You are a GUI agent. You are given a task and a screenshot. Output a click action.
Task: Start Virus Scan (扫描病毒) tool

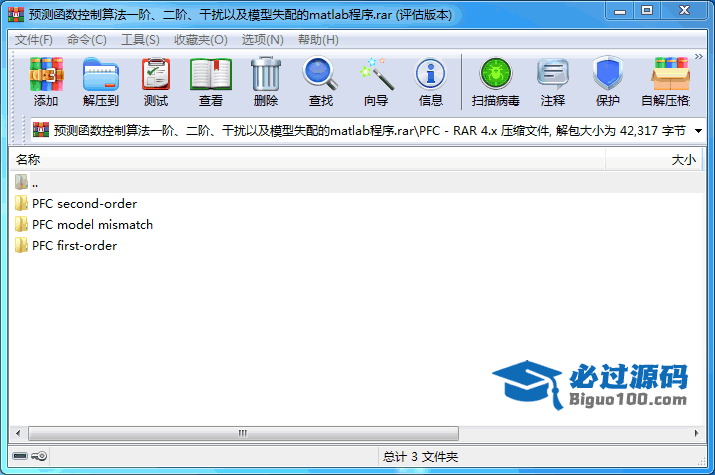pyautogui.click(x=496, y=82)
